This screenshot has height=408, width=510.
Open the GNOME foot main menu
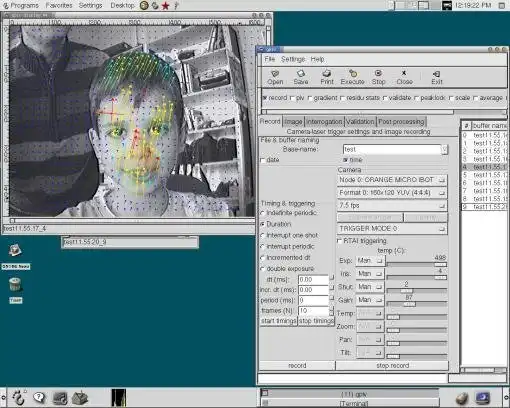pyautogui.click(x=18, y=397)
